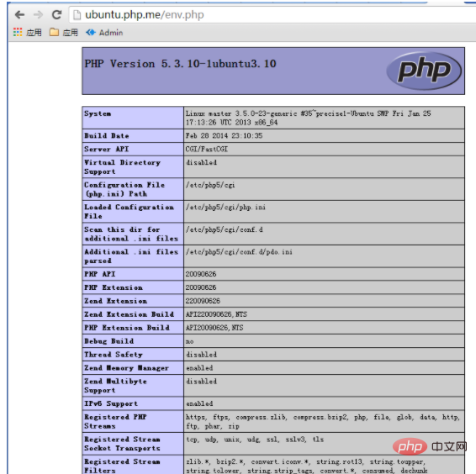476x474 pixels.
Task: Click the /etc/php5/cgi path value
Action: (210, 185)
